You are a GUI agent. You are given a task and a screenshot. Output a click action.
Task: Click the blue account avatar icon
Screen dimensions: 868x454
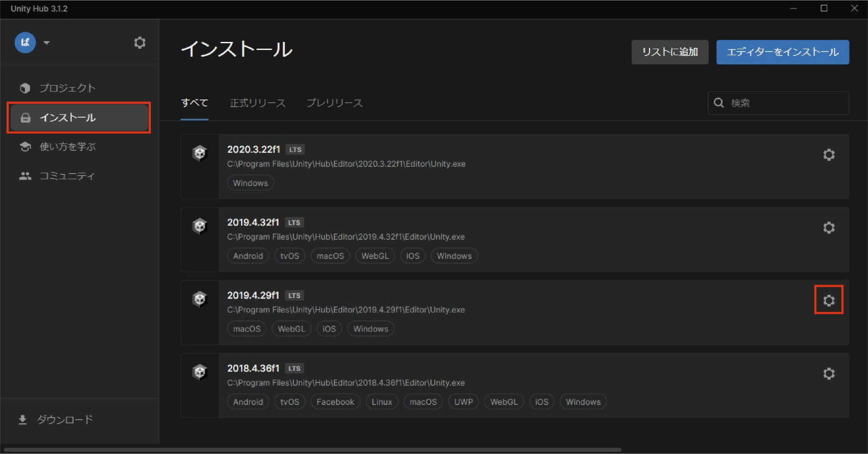25,42
